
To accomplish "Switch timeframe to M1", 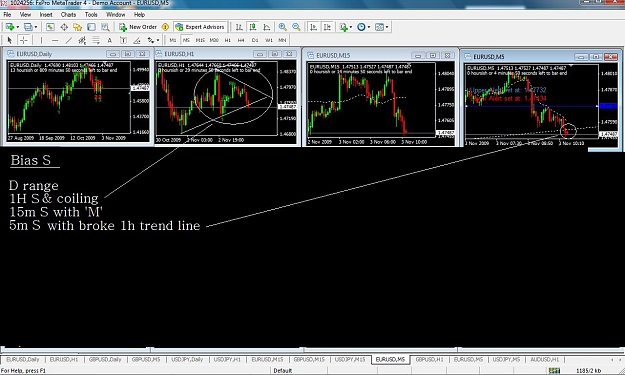I will 173,40.
